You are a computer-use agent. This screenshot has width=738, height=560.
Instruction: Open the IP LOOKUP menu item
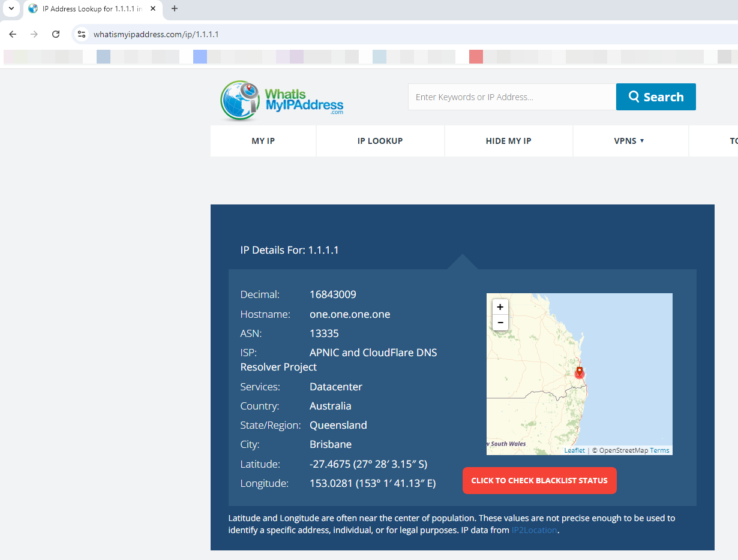380,141
